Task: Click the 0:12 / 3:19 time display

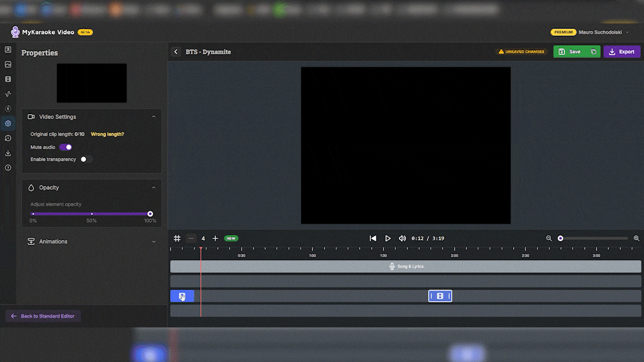Action: point(428,238)
